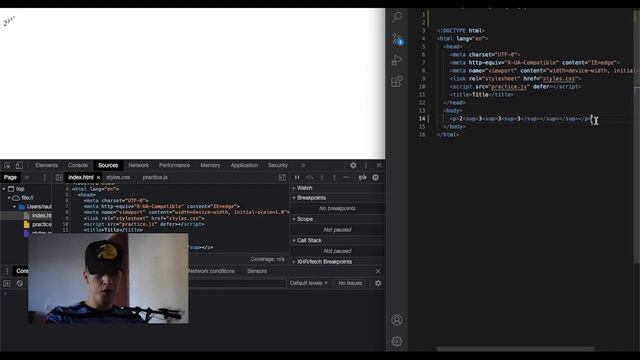640x360 pixels.
Task: Switch to the Console tab in DevTools
Action: pos(78,165)
